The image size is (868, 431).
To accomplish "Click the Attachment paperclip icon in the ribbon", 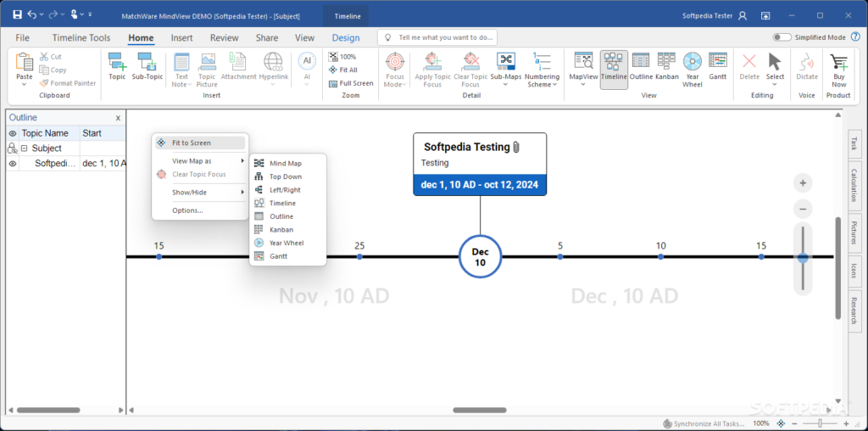I will 238,61.
